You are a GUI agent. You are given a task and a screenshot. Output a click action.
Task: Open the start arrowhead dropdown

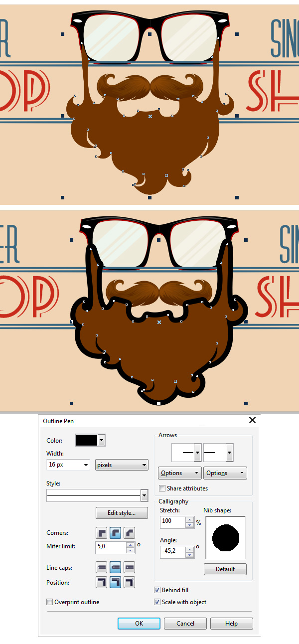click(x=198, y=453)
